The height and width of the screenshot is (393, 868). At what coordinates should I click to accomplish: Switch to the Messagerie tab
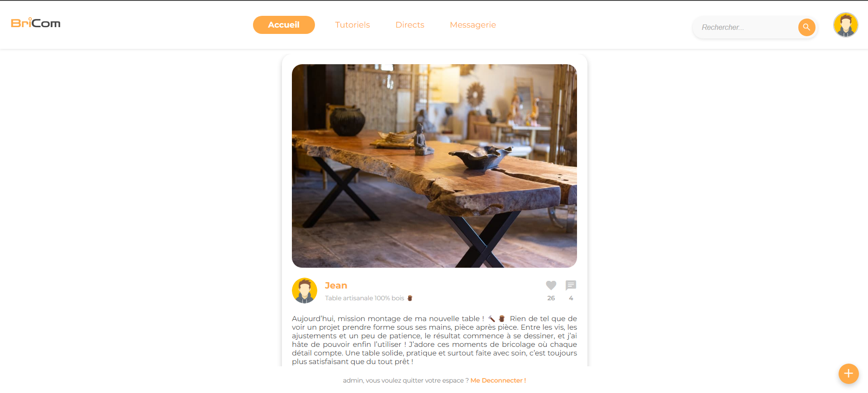[473, 25]
